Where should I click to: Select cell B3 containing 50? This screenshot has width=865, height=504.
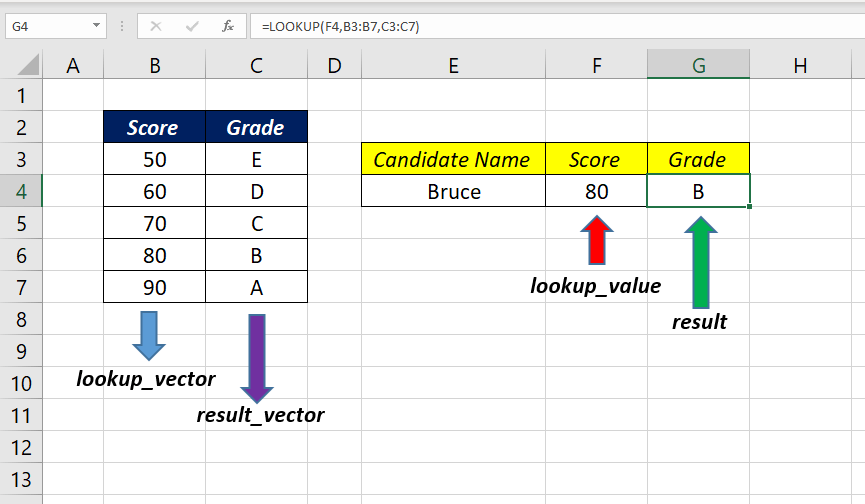154,159
